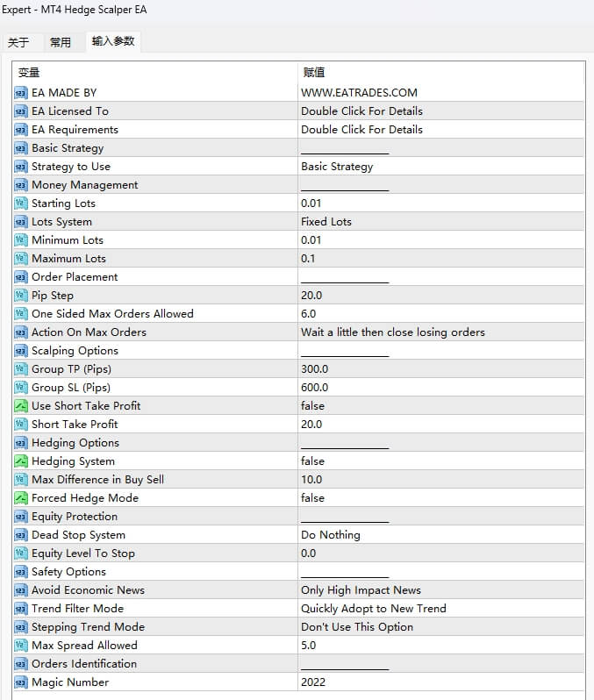Select the Max Spread Allowed value 5.0

click(x=308, y=645)
